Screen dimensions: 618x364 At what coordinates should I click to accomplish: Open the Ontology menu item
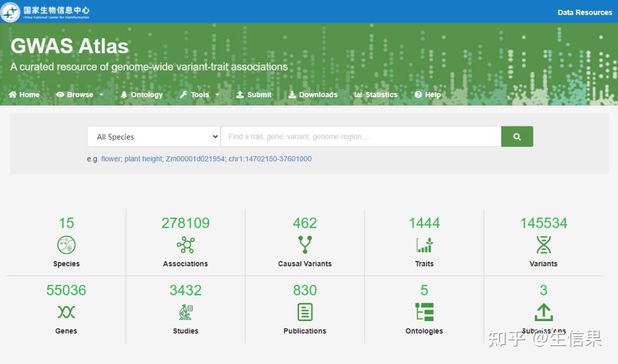click(141, 94)
